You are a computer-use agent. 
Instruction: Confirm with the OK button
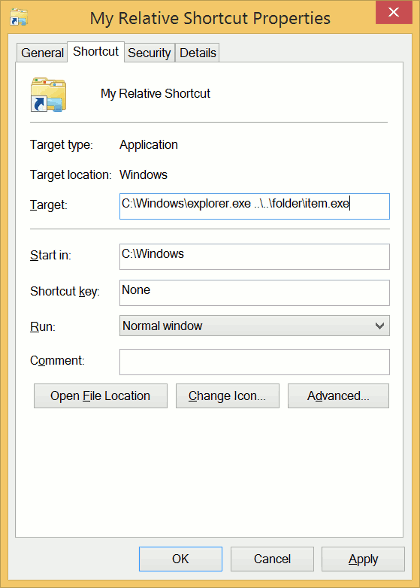181,559
